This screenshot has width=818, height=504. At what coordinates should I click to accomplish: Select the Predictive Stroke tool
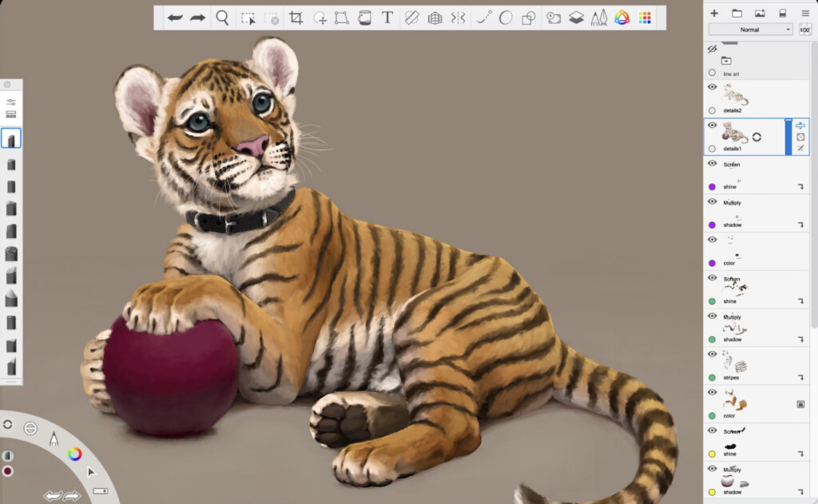[x=483, y=18]
